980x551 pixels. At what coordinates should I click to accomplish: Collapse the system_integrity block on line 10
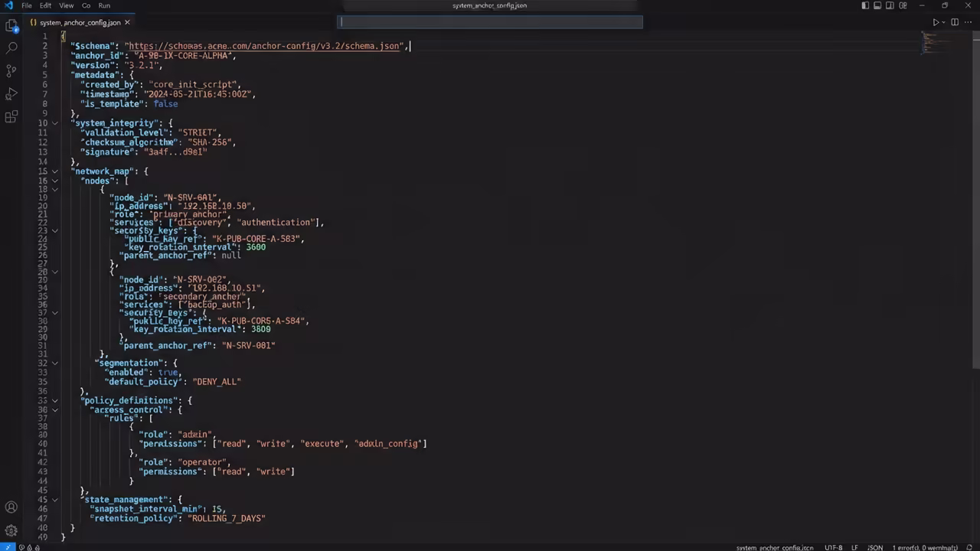54,123
